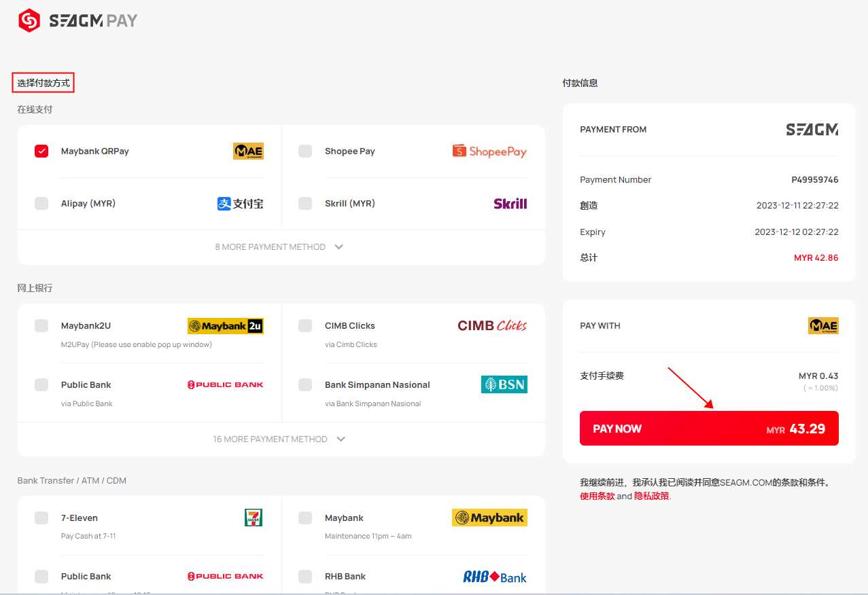The height and width of the screenshot is (595, 868).
Task: Click the Bank Simpanan Nasional label
Action: coord(377,385)
